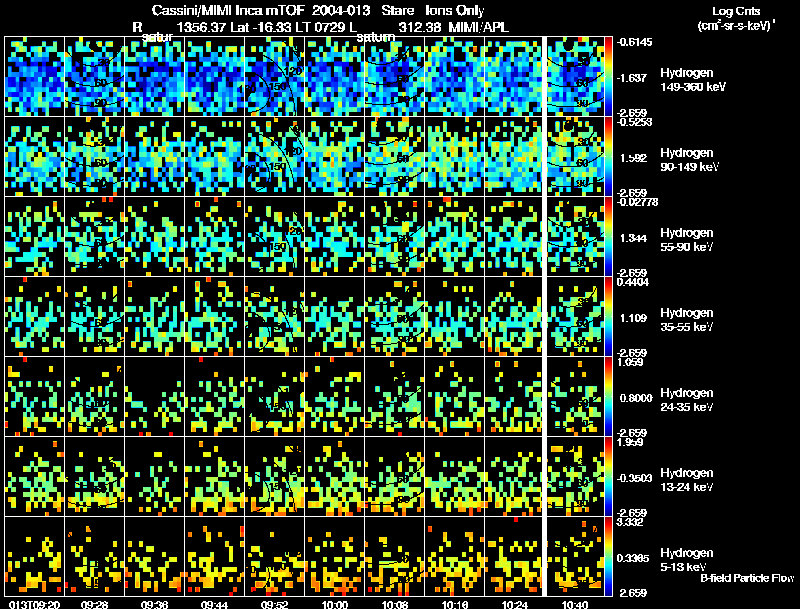Image resolution: width=800 pixels, height=609 pixels.
Task: Open the 5-13 keV image at 09:44
Action: (x=214, y=556)
